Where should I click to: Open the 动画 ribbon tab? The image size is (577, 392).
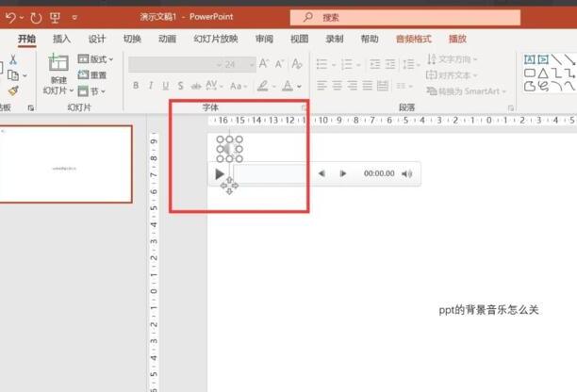point(167,39)
